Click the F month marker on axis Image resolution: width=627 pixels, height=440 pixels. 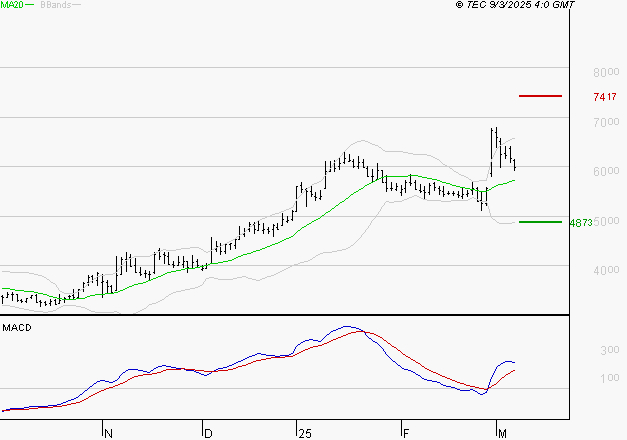[406, 434]
